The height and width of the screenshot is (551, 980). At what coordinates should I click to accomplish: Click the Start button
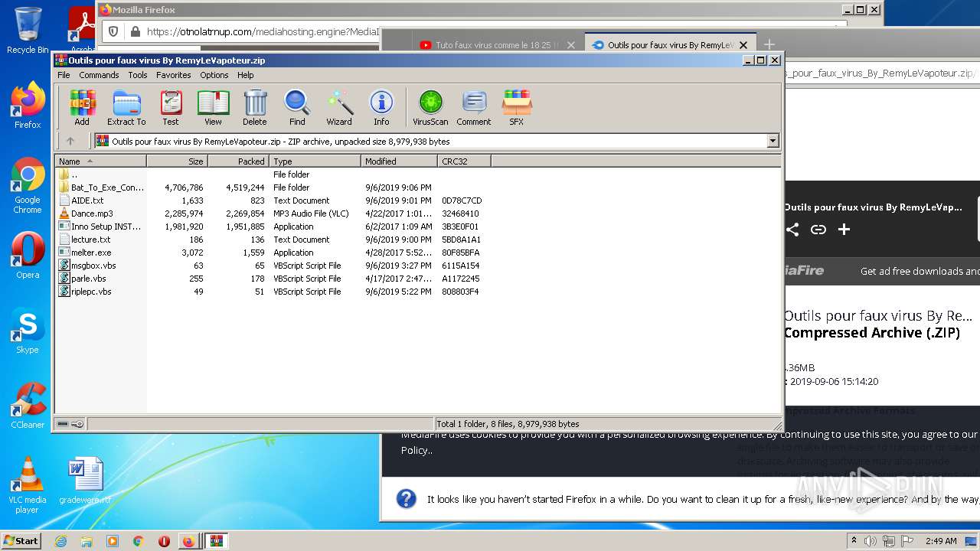(21, 541)
